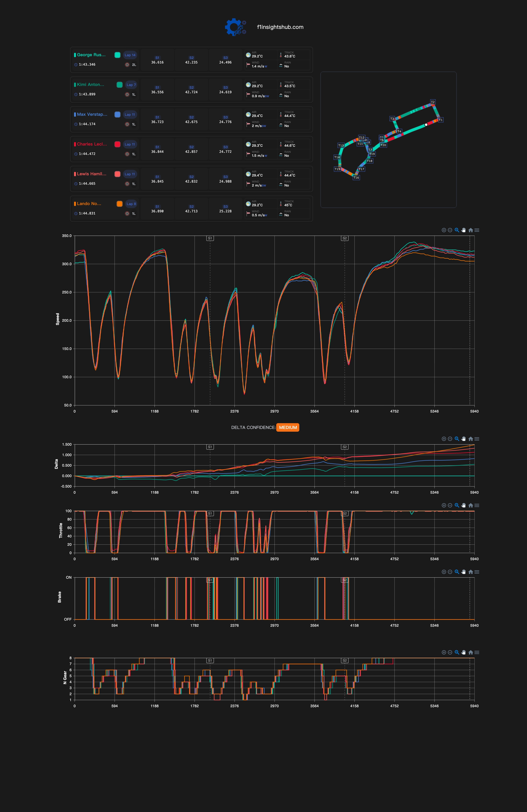This screenshot has width=527, height=812.
Task: Reset zoom on the N Gear chart
Action: [471, 652]
